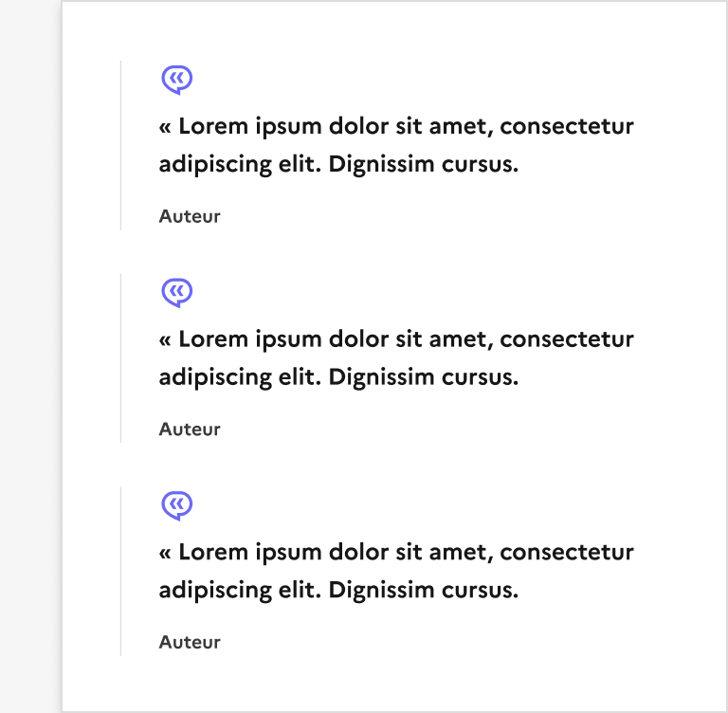Click the Auteur label under the third quote
The width and height of the screenshot is (728, 713).
click(x=190, y=642)
